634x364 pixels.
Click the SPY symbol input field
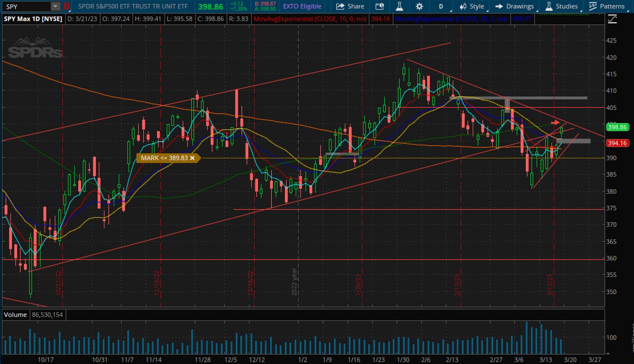point(26,6)
